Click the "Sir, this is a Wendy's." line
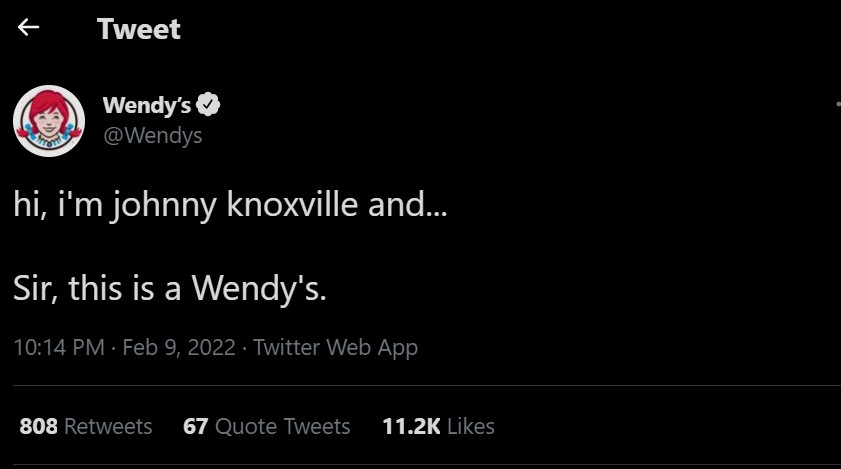Screen dimensions: 841x469 pos(170,289)
